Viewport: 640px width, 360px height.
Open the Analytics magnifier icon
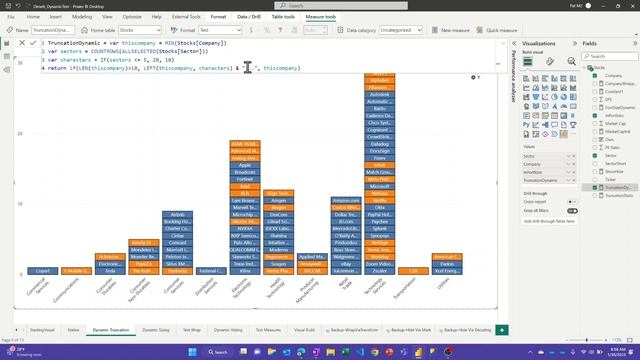click(571, 62)
